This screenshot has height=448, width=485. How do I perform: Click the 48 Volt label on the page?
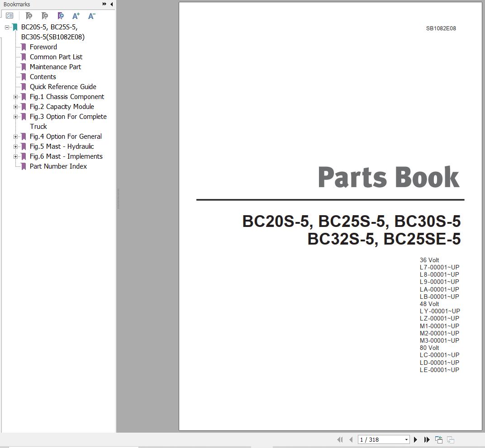429,304
